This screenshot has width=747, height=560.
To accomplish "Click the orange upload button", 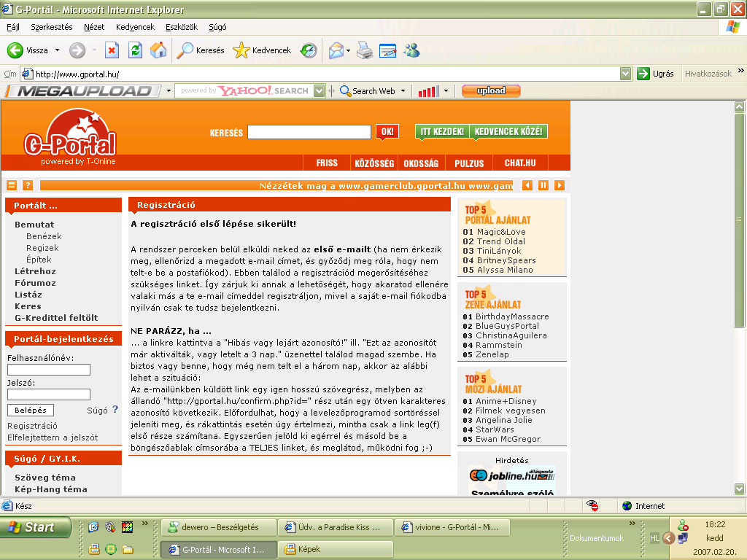I will tap(491, 90).
